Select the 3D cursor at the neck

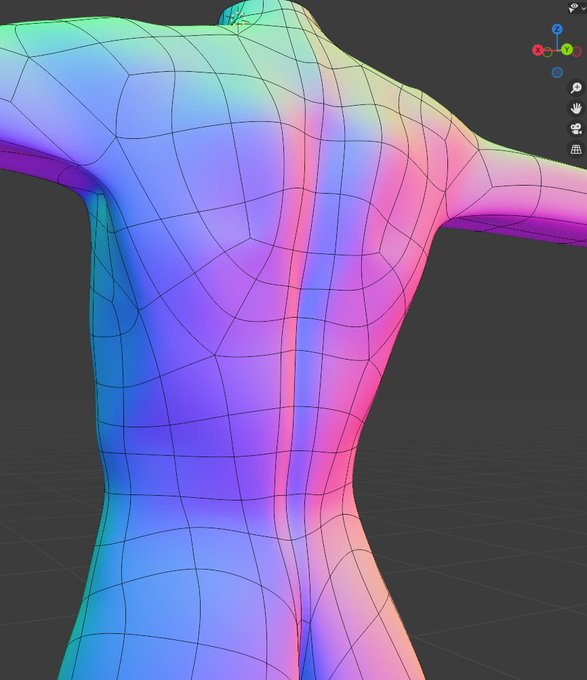[x=238, y=20]
